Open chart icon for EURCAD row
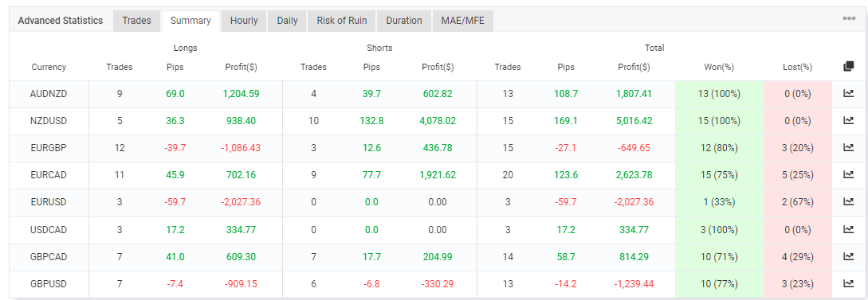868x300 pixels. tap(848, 174)
